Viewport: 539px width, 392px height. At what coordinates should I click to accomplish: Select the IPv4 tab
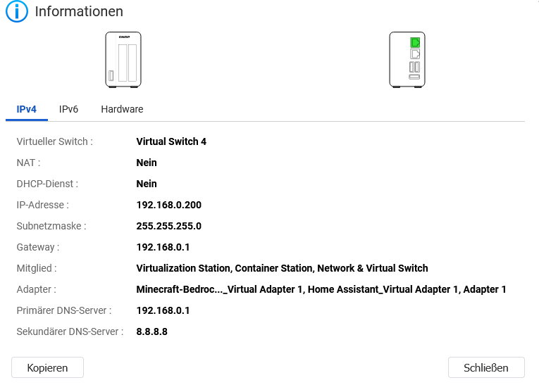pyautogui.click(x=27, y=109)
